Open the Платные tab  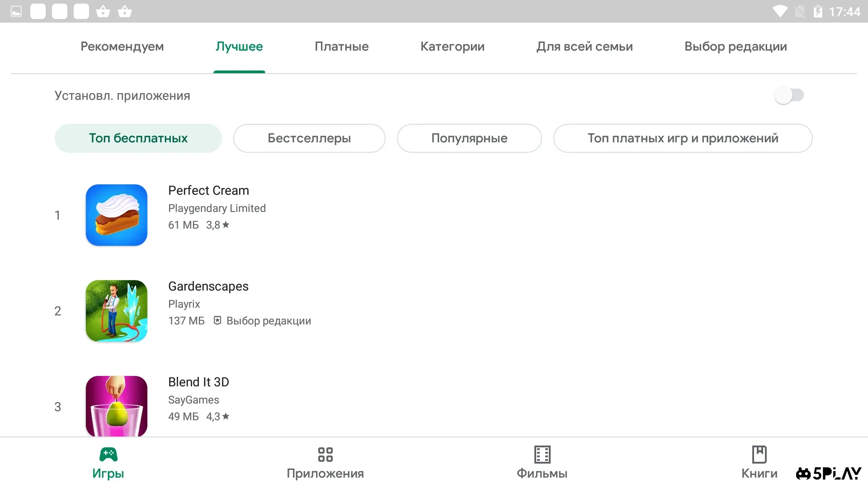tap(341, 47)
